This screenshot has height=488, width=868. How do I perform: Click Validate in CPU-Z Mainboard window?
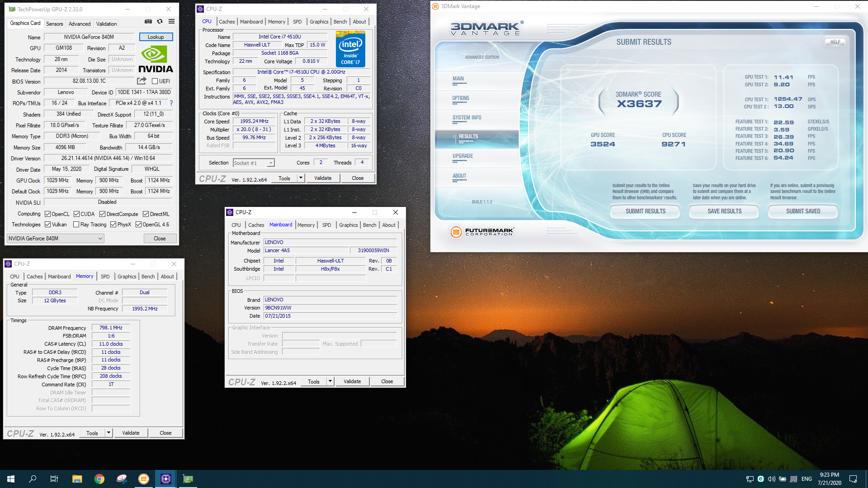click(x=352, y=381)
